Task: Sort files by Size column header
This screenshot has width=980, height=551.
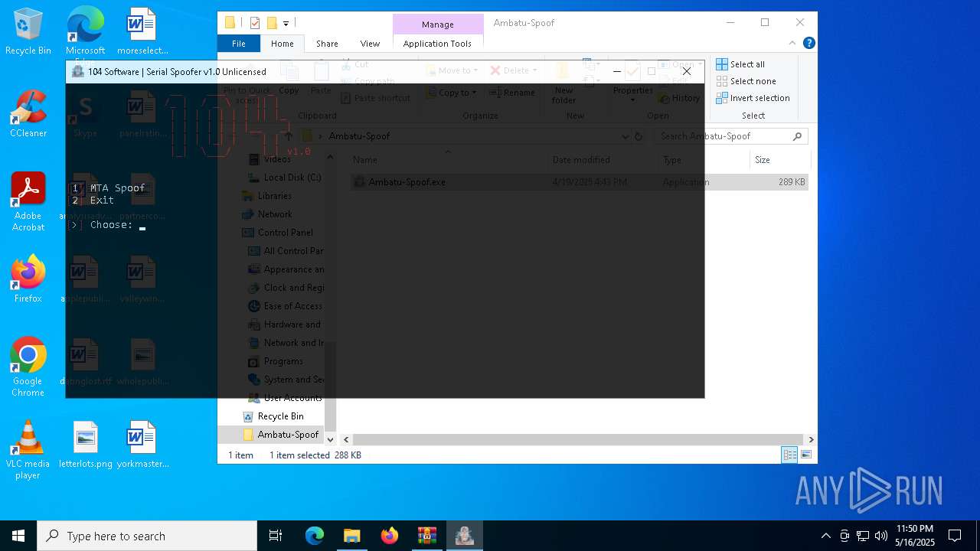Action: click(x=779, y=160)
